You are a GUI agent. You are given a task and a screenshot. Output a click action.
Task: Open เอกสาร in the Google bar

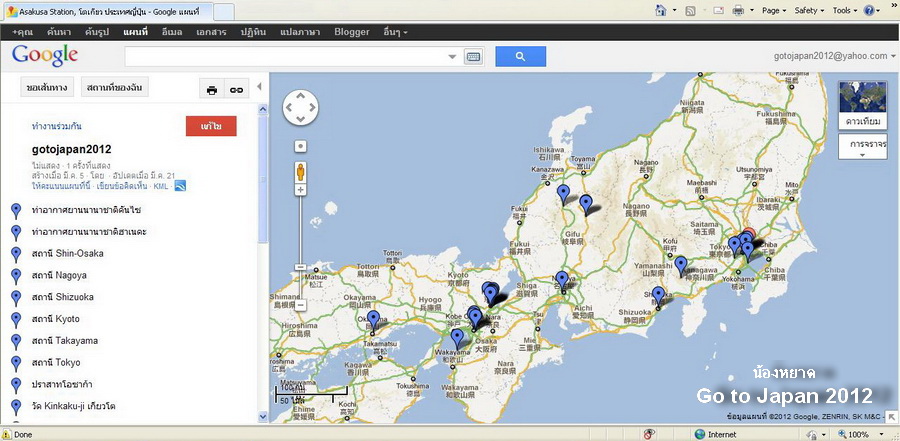click(x=211, y=32)
